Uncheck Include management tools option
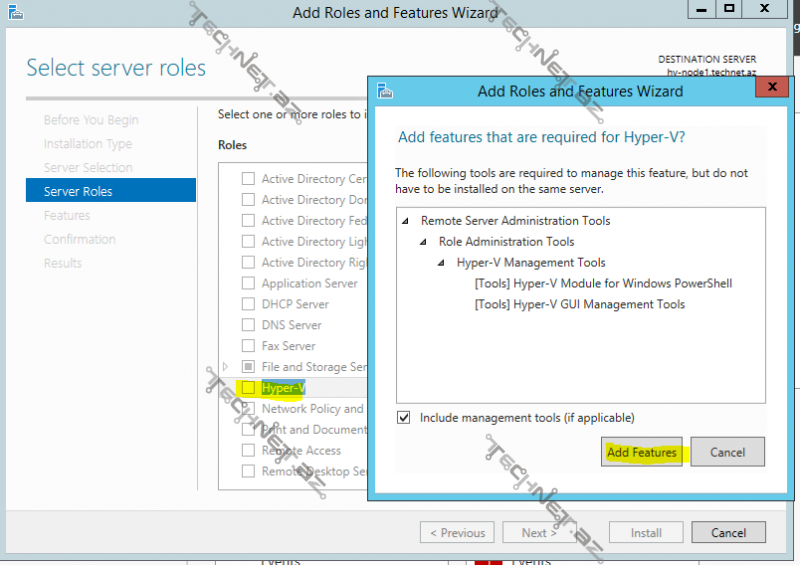 tap(404, 418)
